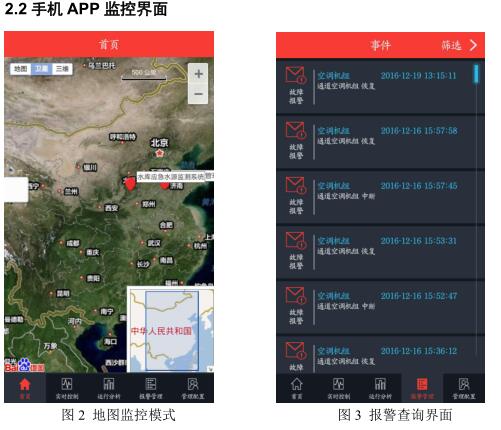Tap the red 首页 home icon on map screen

25,385
